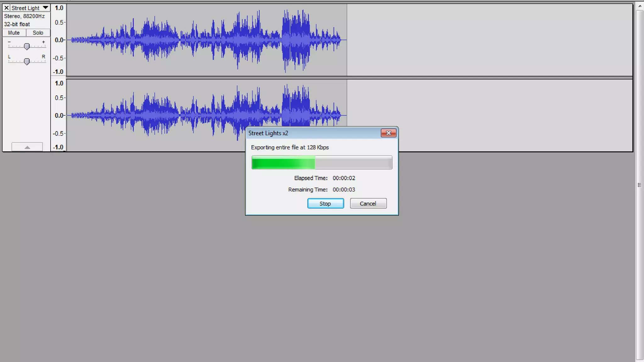Click the lower channel vertical amplitude scale
The image size is (644, 362).
point(58,115)
